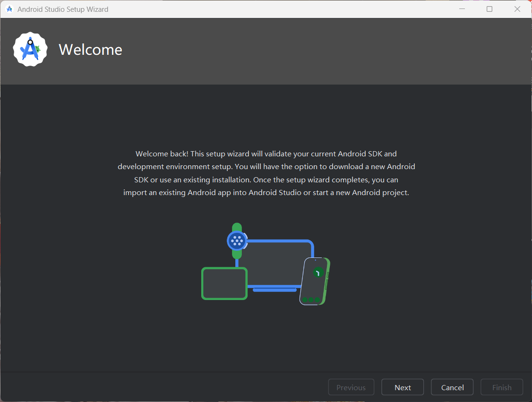
Task: Click the disabled Finish button
Action: click(502, 387)
